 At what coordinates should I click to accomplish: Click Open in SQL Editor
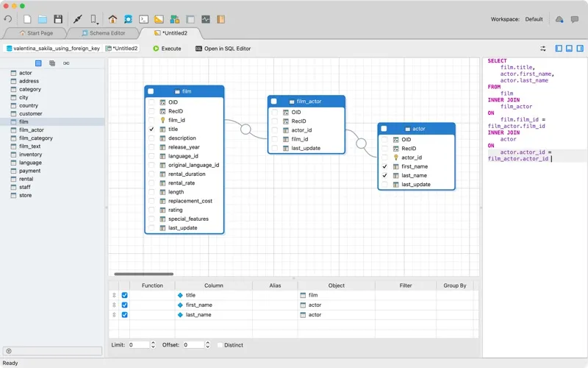click(x=223, y=49)
